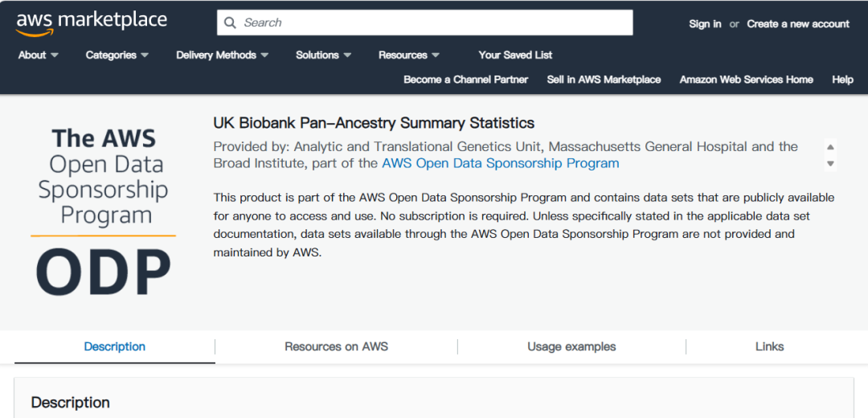The width and height of the screenshot is (868, 418).
Task: Click Create a new account
Action: click(x=798, y=24)
